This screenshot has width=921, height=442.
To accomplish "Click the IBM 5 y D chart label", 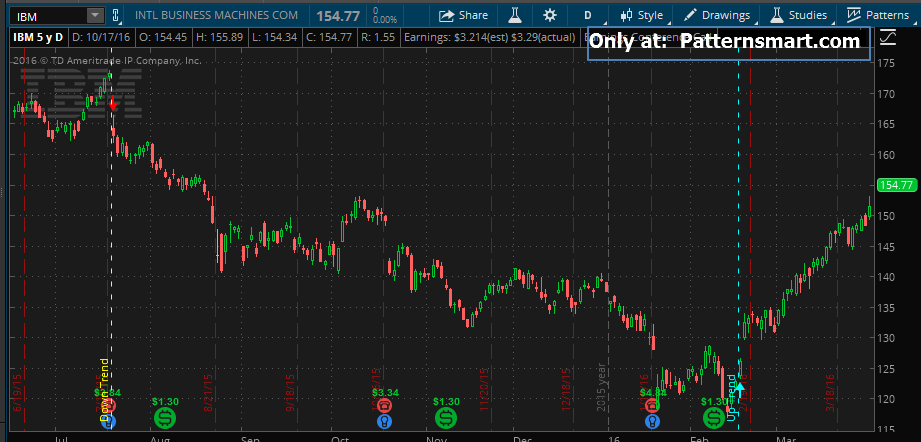I will tap(39, 37).
